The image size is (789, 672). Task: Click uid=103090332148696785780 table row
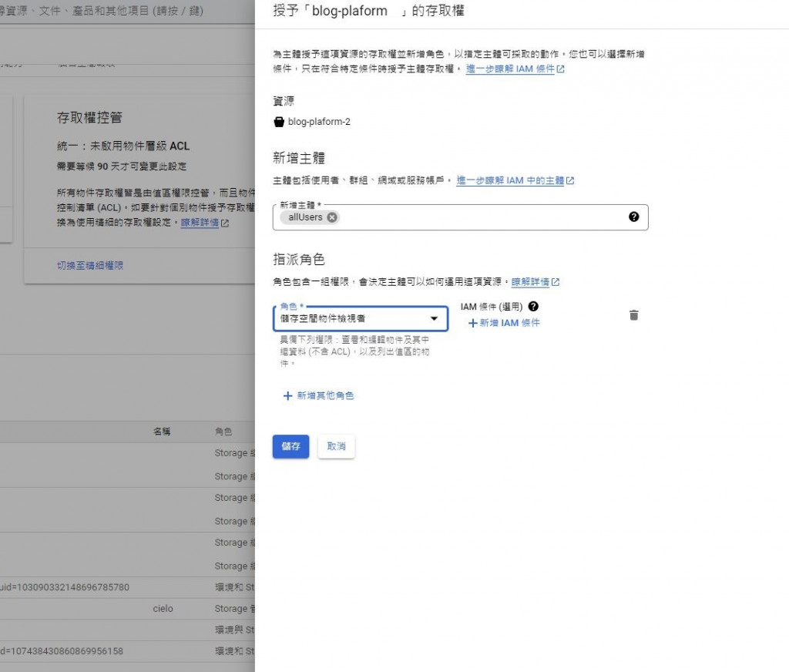click(x=127, y=587)
